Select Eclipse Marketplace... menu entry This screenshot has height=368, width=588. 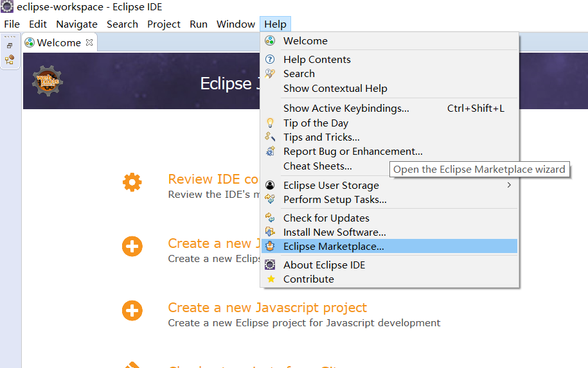pyautogui.click(x=389, y=246)
